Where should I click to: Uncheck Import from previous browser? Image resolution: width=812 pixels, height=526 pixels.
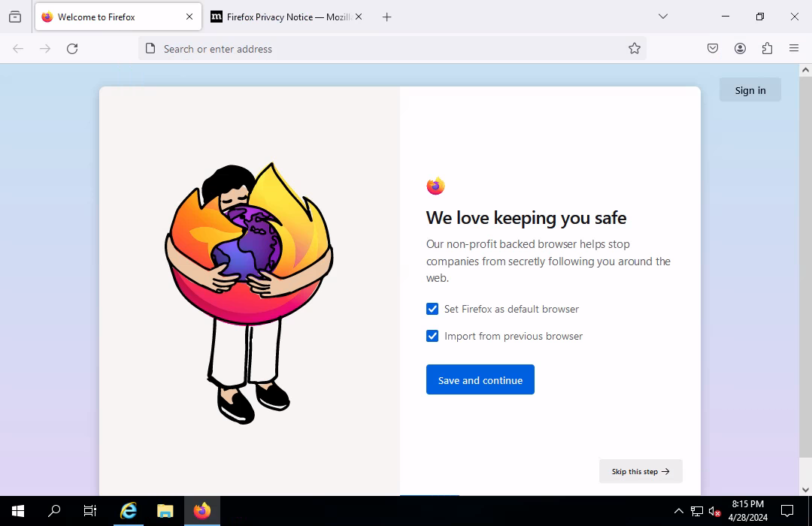(x=432, y=336)
